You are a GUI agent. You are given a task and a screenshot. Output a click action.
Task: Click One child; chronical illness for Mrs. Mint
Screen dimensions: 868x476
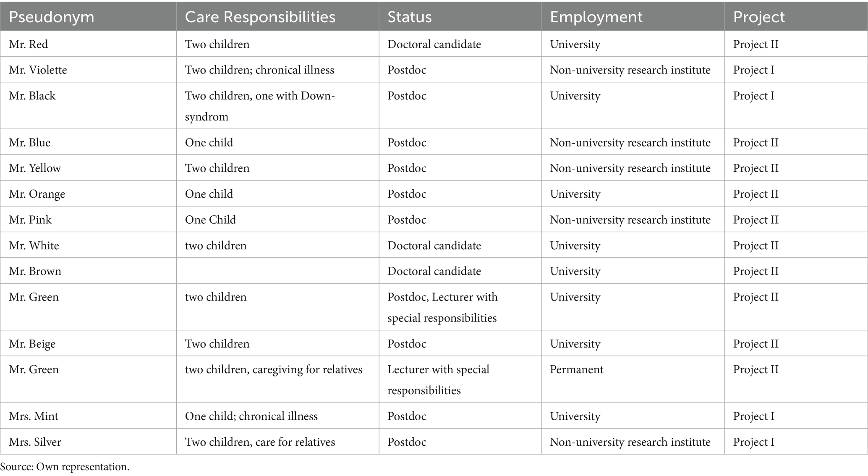click(x=251, y=416)
